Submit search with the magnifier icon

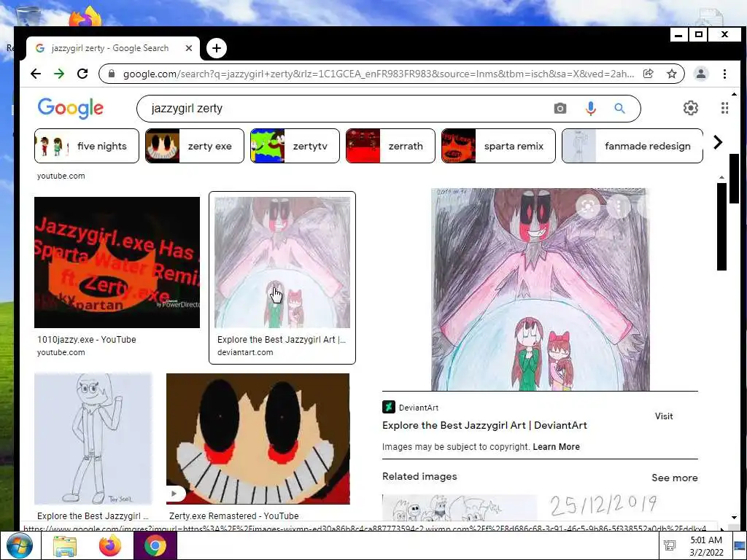coord(619,109)
